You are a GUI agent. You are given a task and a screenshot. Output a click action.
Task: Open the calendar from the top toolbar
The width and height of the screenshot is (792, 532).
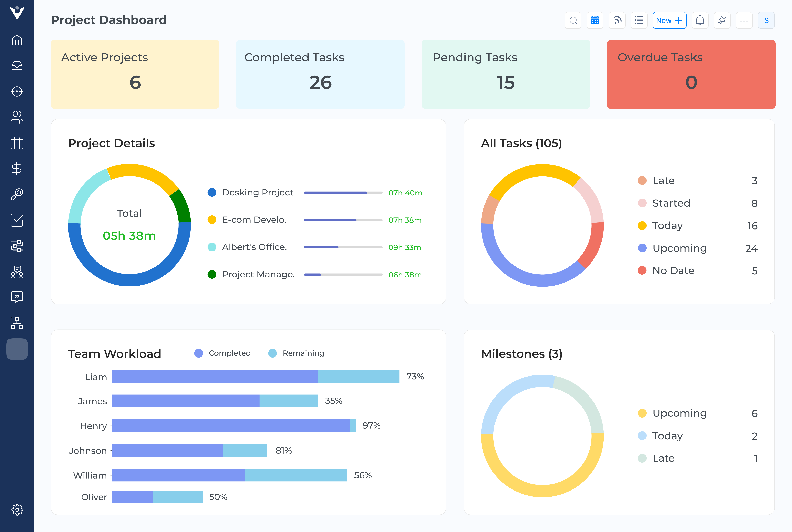[595, 20]
